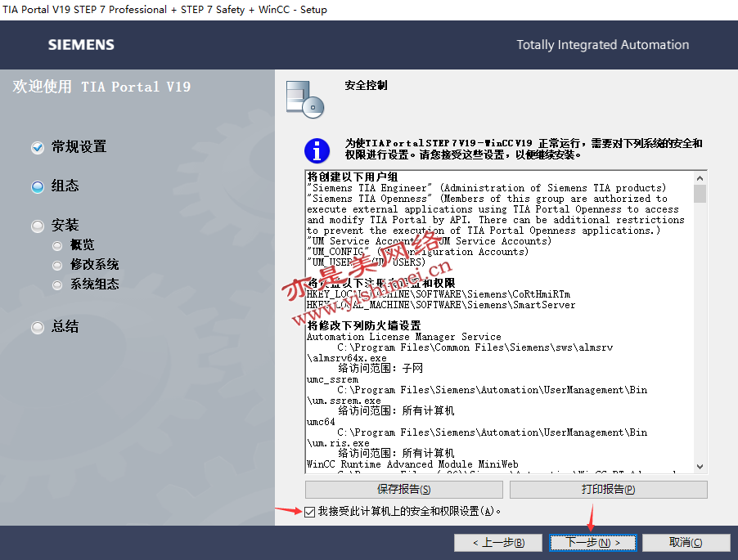Select the 组态 step indicator

pos(38,186)
